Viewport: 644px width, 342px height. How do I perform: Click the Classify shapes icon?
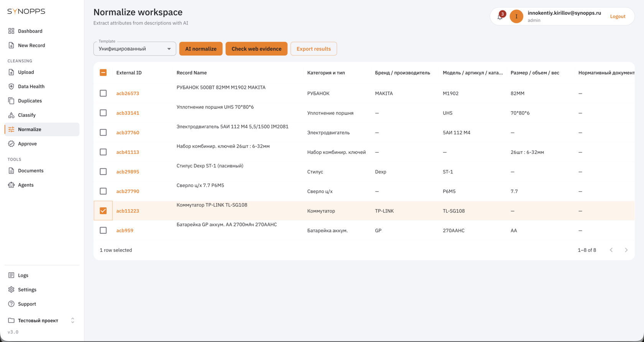11,115
